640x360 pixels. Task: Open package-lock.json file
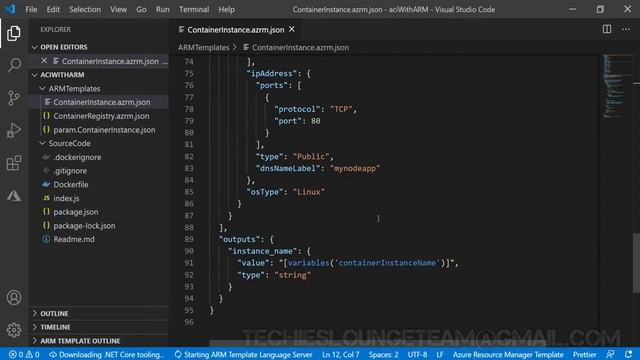point(99,226)
